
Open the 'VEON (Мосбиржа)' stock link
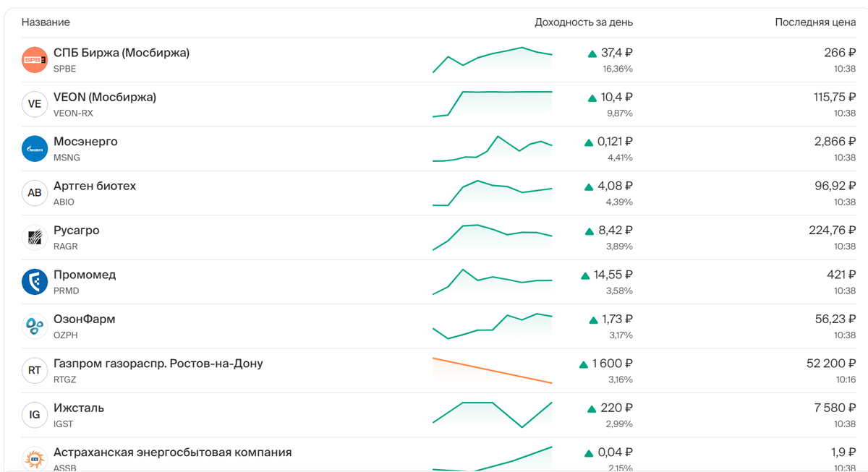pos(105,97)
